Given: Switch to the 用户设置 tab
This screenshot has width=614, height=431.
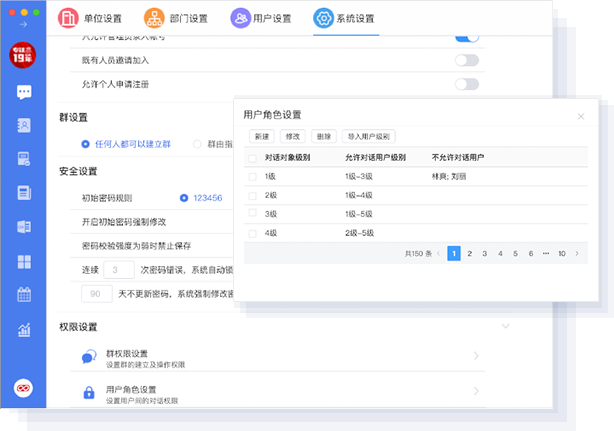Looking at the screenshot, I should pyautogui.click(x=262, y=18).
